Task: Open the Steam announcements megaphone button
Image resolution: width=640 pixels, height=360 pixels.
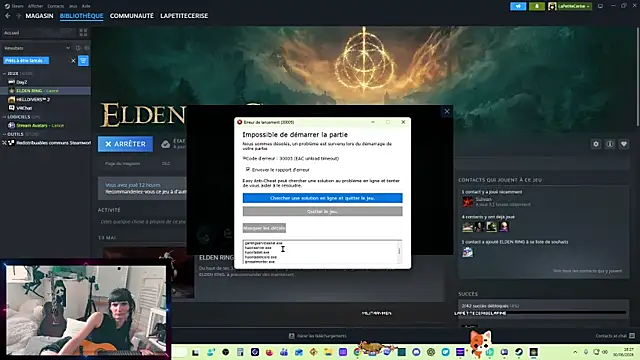Action: 518,6
